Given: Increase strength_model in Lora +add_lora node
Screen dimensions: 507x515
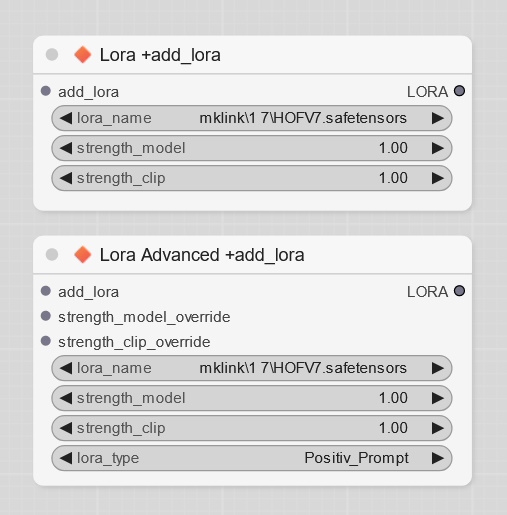Looking at the screenshot, I should click(x=438, y=148).
